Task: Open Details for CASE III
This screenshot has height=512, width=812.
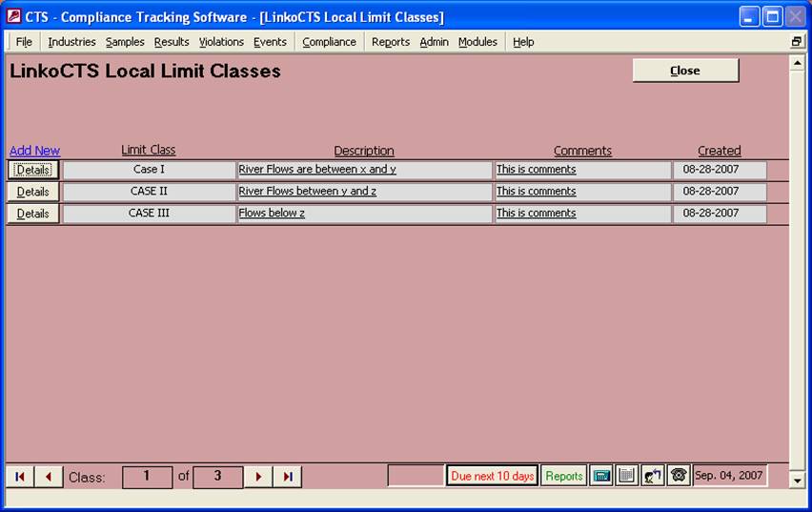Action: (x=32, y=214)
